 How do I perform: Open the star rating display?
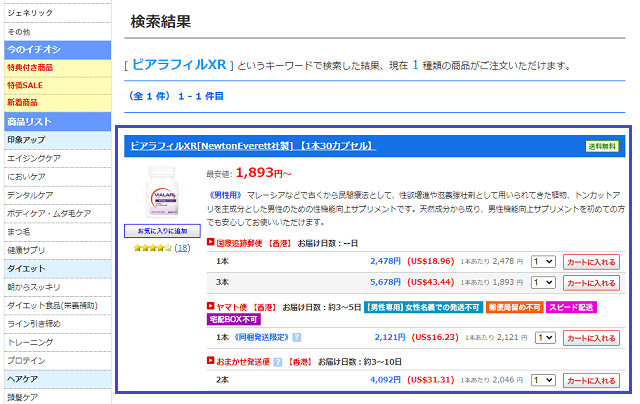click(x=152, y=248)
